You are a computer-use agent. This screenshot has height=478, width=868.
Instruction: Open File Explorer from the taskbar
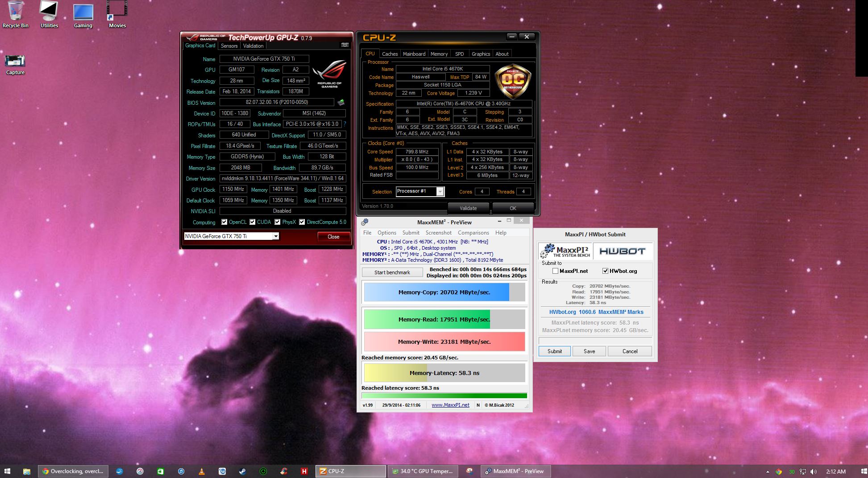tap(27, 471)
